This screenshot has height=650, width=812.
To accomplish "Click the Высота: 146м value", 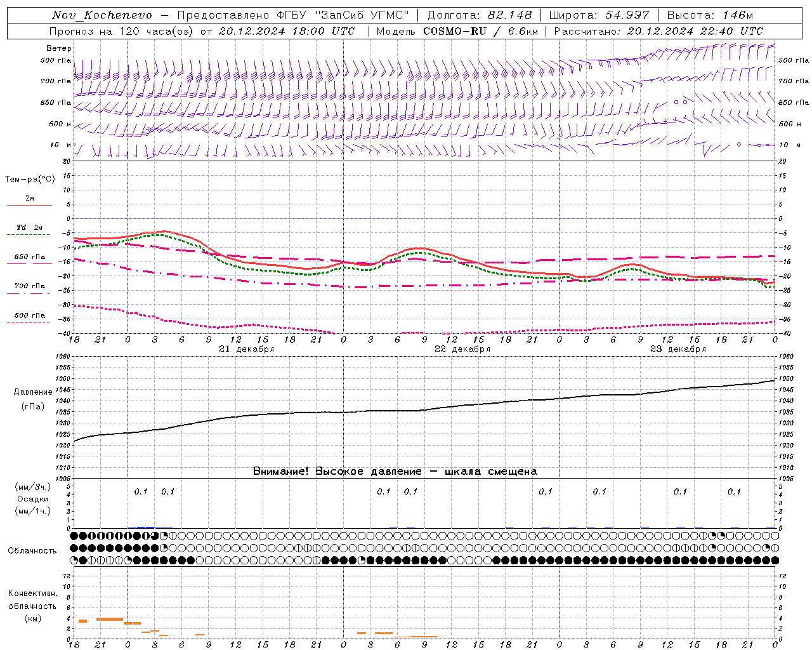I will click(x=710, y=15).
